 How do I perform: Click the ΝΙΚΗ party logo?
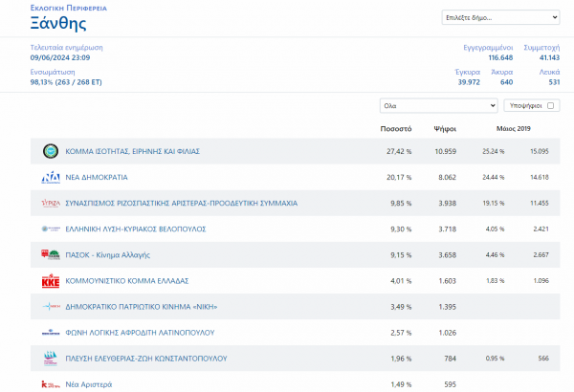(51, 307)
